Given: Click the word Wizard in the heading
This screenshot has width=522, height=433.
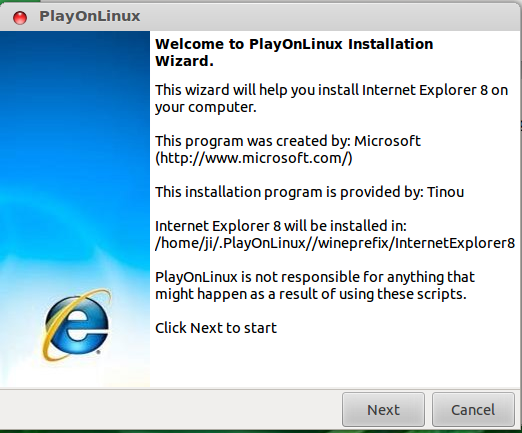Looking at the screenshot, I should click(184, 61).
